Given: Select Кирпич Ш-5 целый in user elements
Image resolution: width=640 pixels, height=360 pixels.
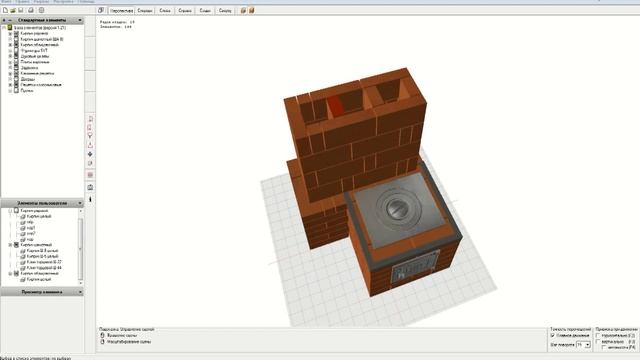Looking at the screenshot, I should [x=42, y=256].
